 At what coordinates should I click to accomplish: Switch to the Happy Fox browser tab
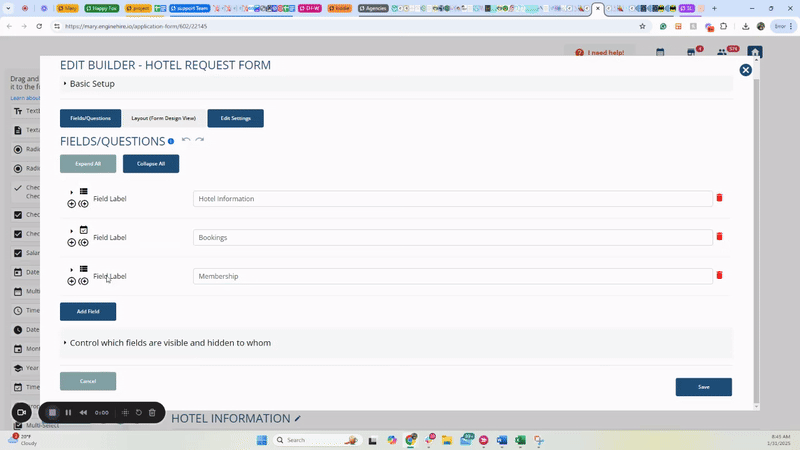102,8
